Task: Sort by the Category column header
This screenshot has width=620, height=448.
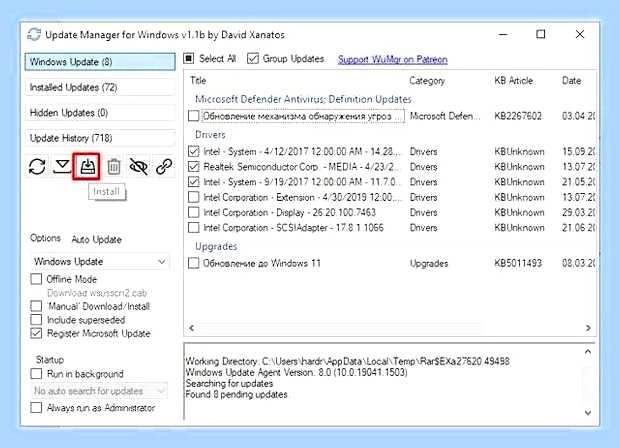Action: (427, 81)
